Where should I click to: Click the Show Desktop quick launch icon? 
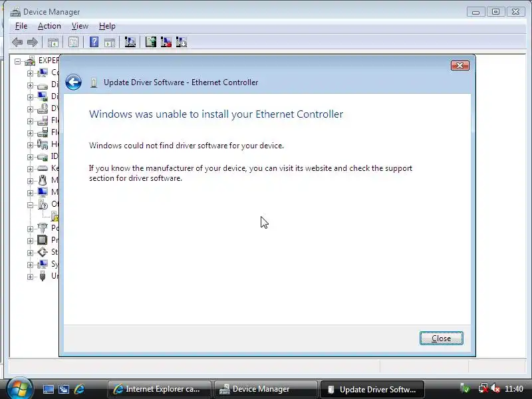[x=48, y=389]
